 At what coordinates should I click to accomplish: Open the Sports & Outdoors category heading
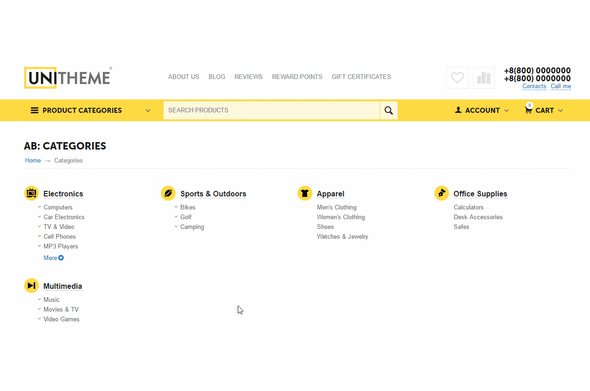click(213, 194)
